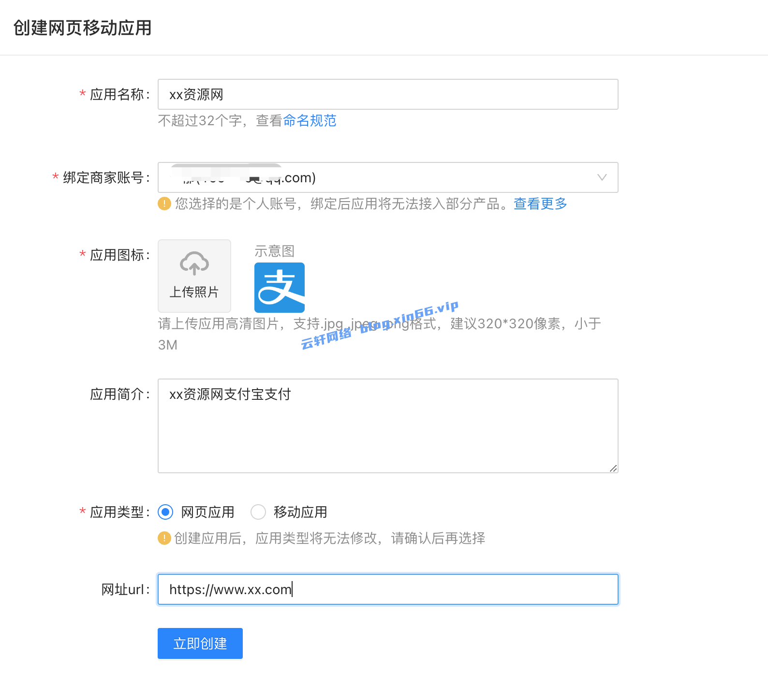Click warning icon beside app type notice
The height and width of the screenshot is (700, 768).
click(164, 538)
